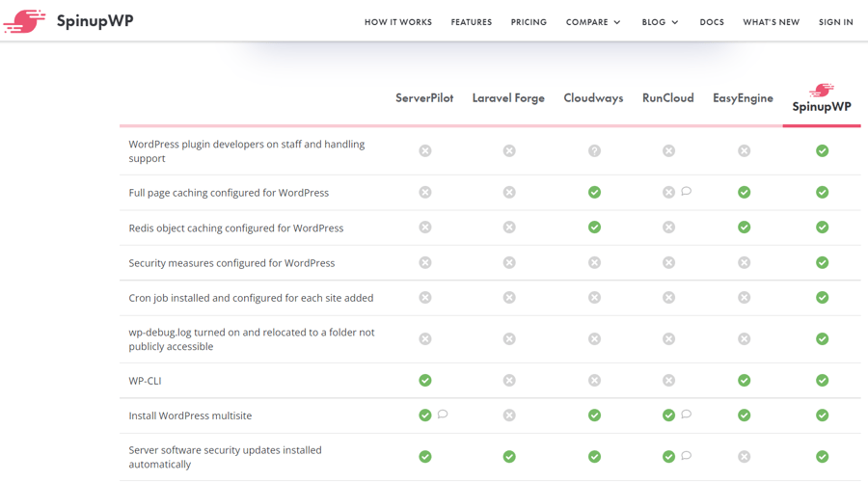Click EasyEngine check icon in full page caching row
Screen dimensions: 868x482
744,192
